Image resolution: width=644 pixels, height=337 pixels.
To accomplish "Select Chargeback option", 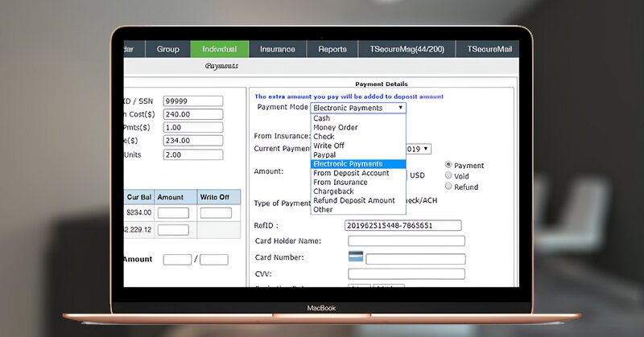I will 358,191.
